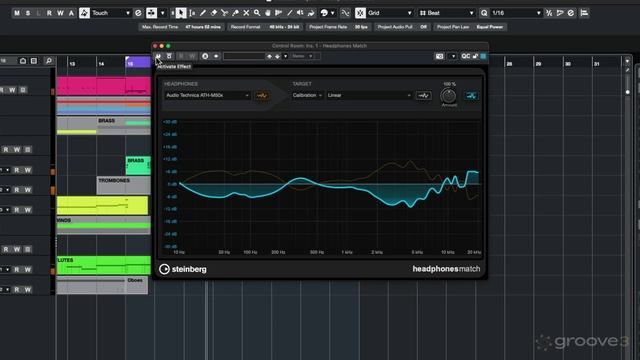
Task: Load next preset arrow in plugin header
Action: [x=278, y=56]
